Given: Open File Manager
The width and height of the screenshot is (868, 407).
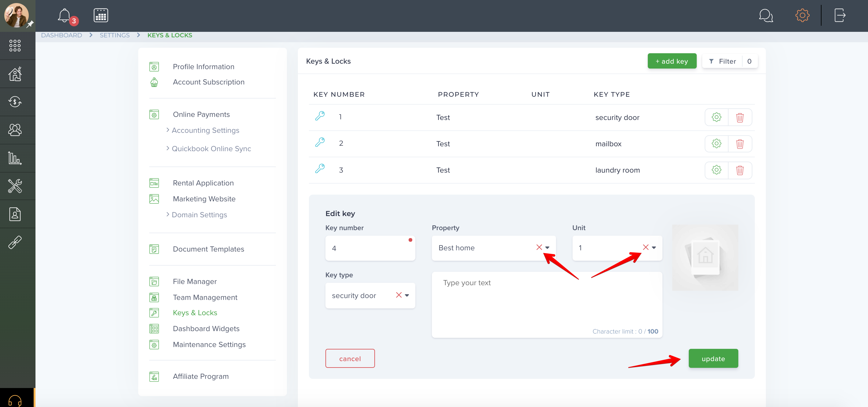Looking at the screenshot, I should [x=195, y=282].
